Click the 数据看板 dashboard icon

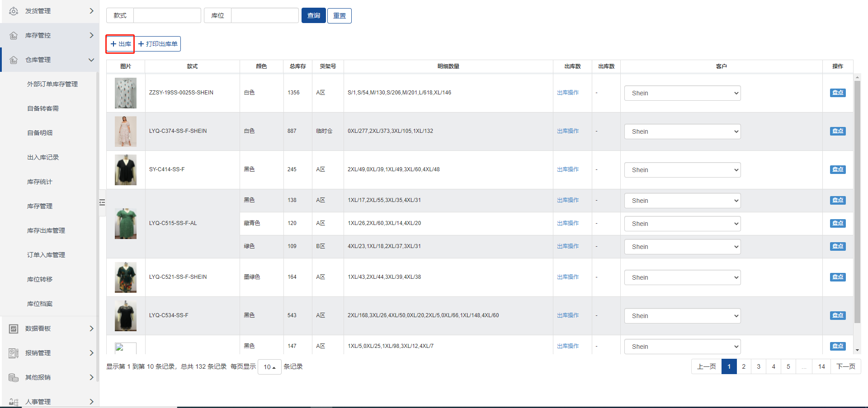click(14, 328)
